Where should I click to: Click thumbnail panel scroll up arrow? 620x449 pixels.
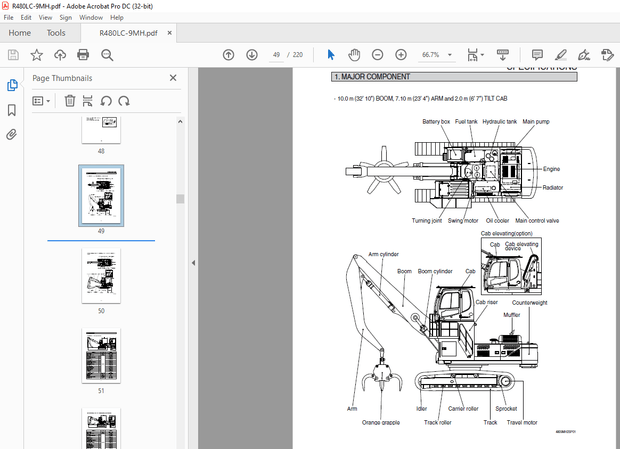[180, 122]
